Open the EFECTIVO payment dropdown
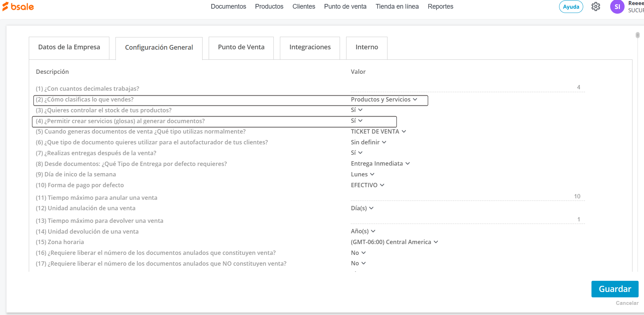This screenshot has width=644, height=315. [x=368, y=185]
